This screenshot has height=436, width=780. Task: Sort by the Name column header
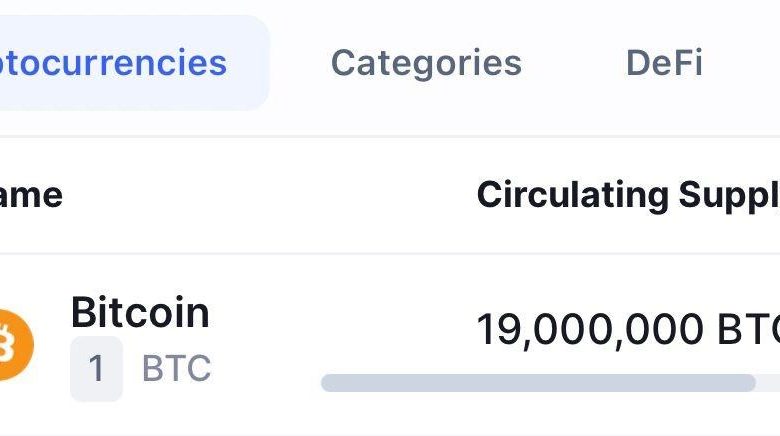point(30,195)
